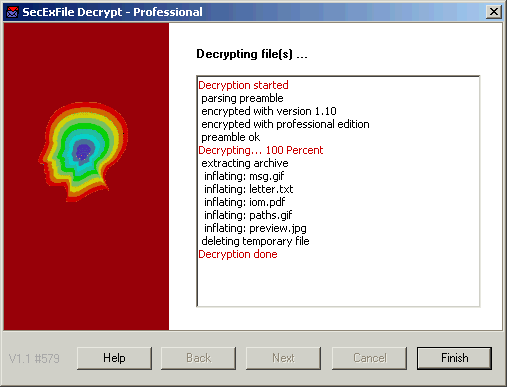507x387 pixels.
Task: Select the 'inflating: iom.pdf' entry
Action: point(245,202)
